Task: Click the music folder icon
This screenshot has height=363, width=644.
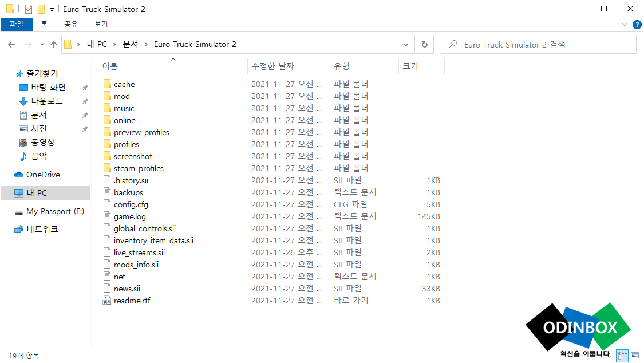Action: tap(107, 108)
